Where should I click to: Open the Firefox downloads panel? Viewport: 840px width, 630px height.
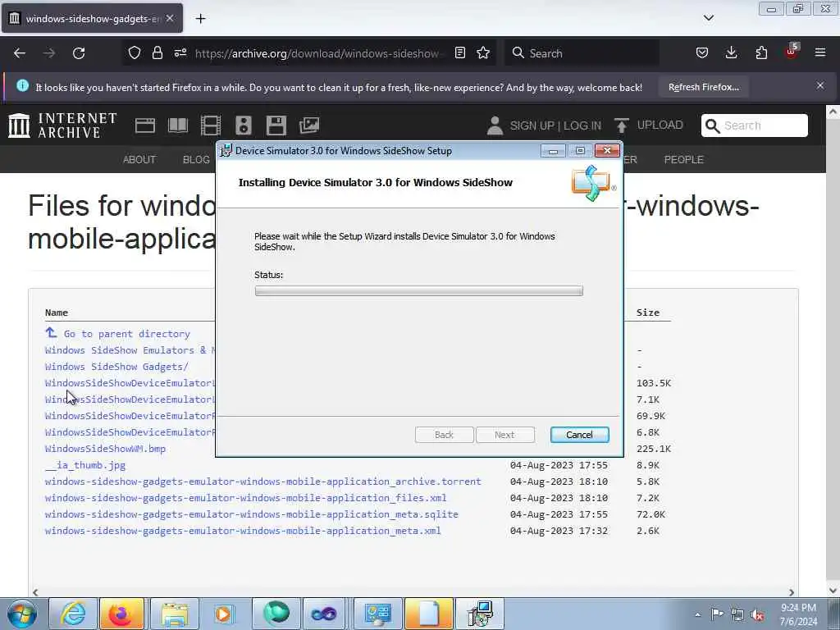731,53
